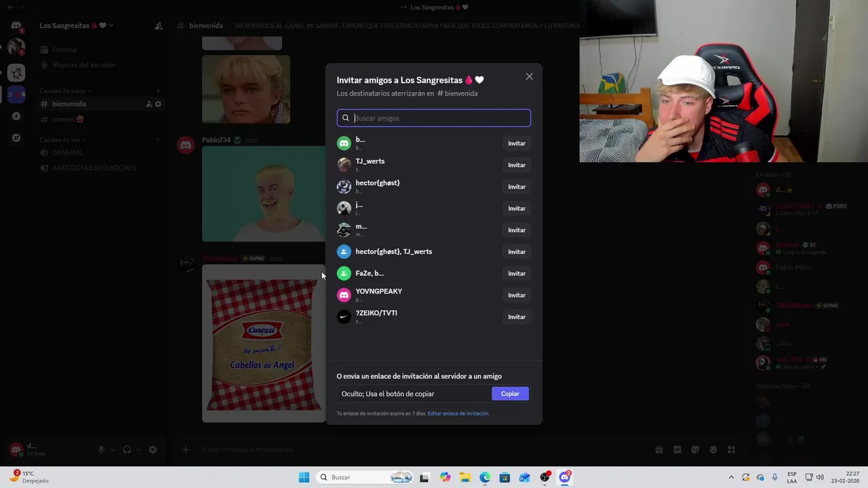
Task: Click the taskbar Buscar search box
Action: pyautogui.click(x=366, y=477)
